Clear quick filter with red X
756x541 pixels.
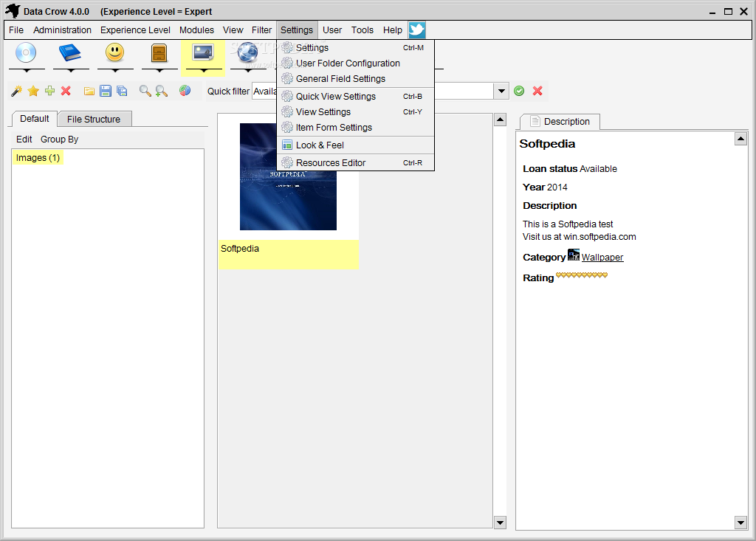click(537, 91)
